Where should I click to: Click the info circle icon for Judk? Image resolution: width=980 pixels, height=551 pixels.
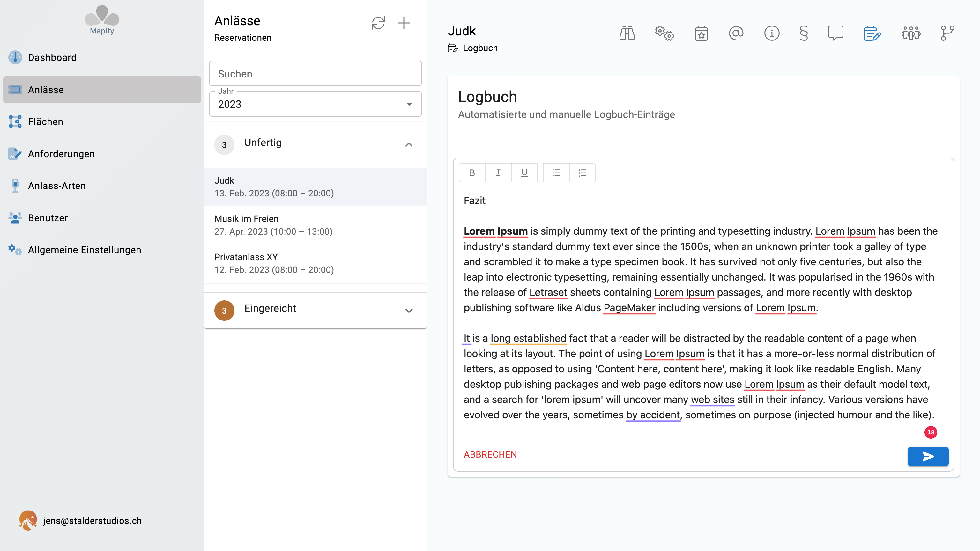(772, 33)
